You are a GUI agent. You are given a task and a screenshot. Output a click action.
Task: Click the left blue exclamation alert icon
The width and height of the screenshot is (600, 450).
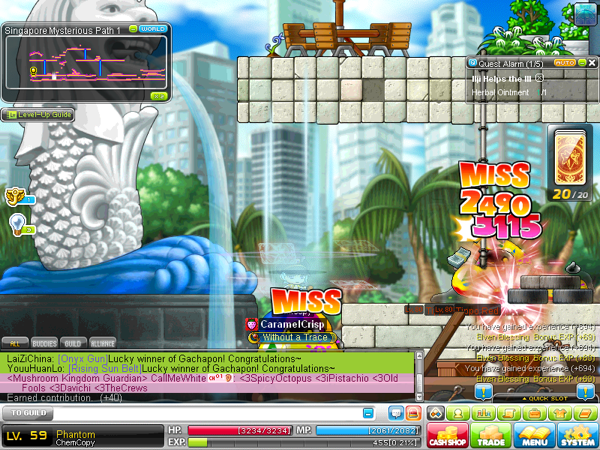pyautogui.click(x=483, y=392)
